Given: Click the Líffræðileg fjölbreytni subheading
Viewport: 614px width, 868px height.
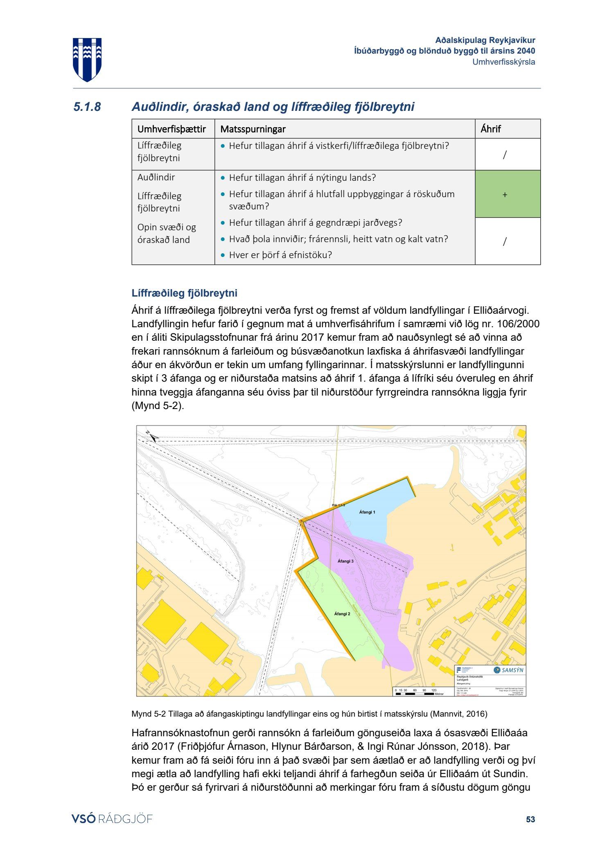Looking at the screenshot, I should coord(184,293).
